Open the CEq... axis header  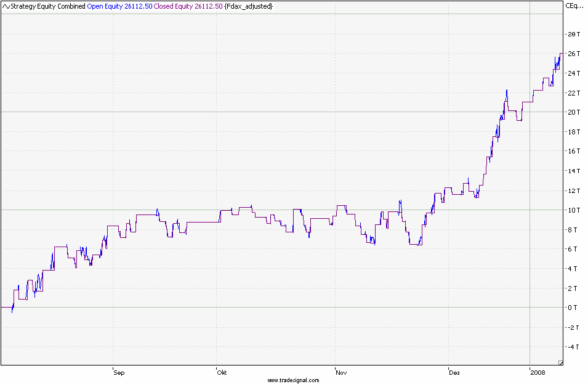(x=573, y=6)
